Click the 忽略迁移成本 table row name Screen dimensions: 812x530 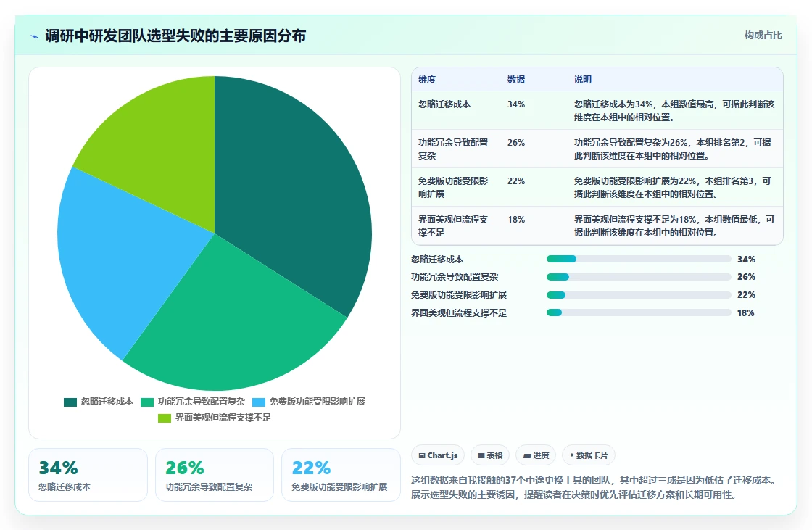[444, 104]
